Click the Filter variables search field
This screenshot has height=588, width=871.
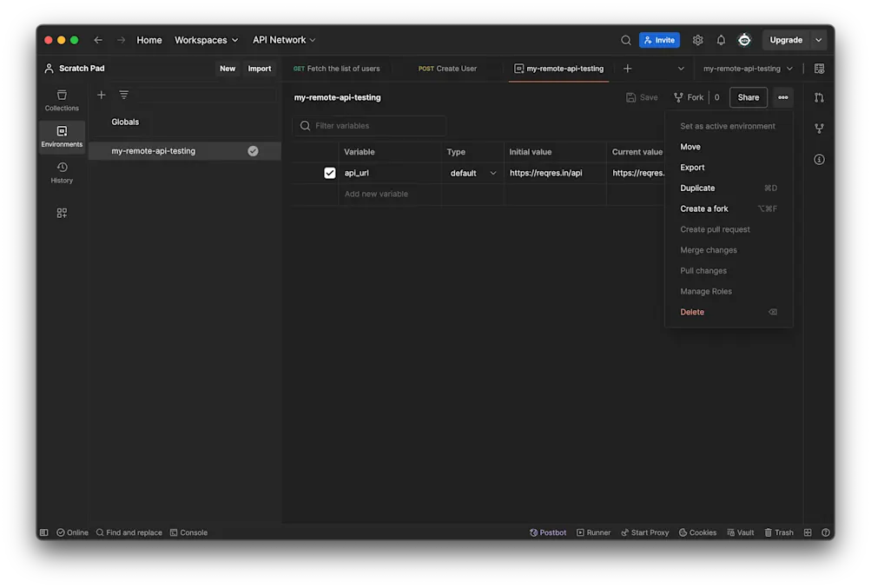tap(369, 125)
